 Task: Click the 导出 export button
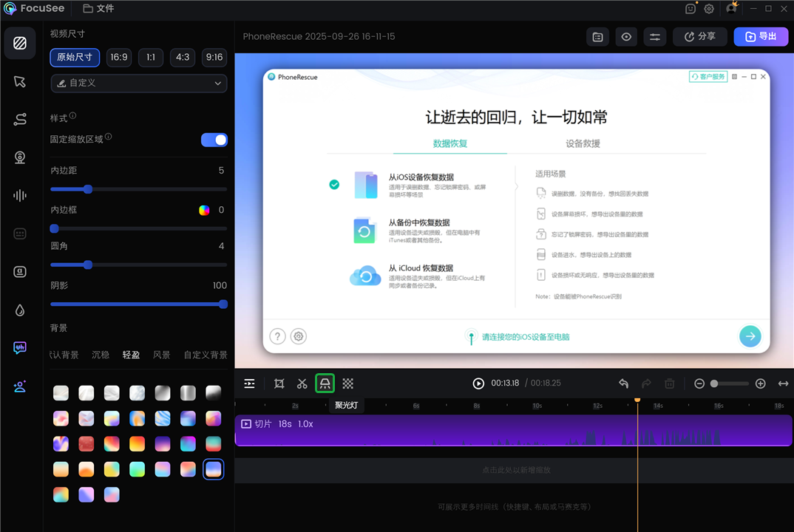click(761, 36)
